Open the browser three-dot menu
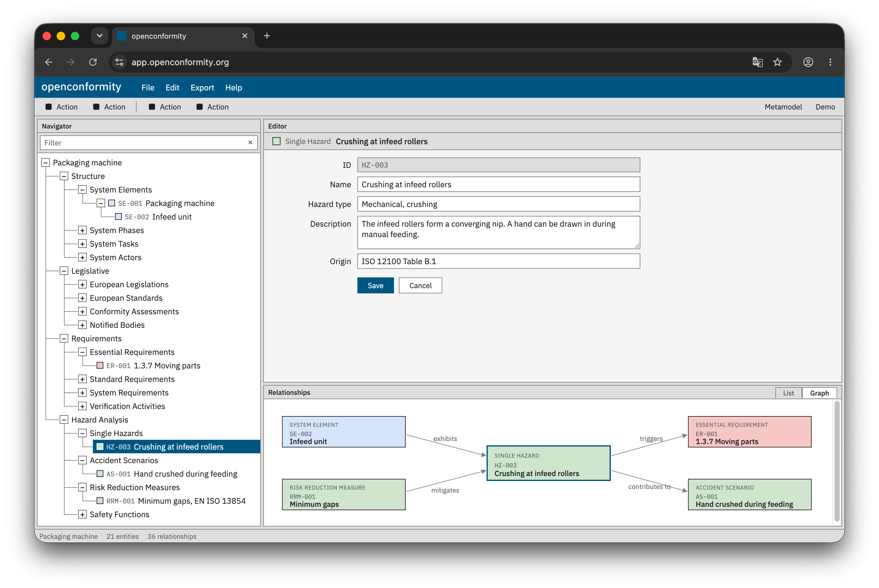The image size is (879, 588). (830, 62)
